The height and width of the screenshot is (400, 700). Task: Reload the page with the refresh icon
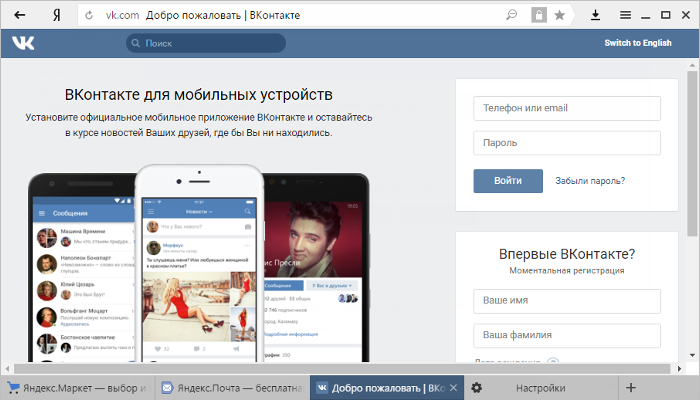[89, 15]
